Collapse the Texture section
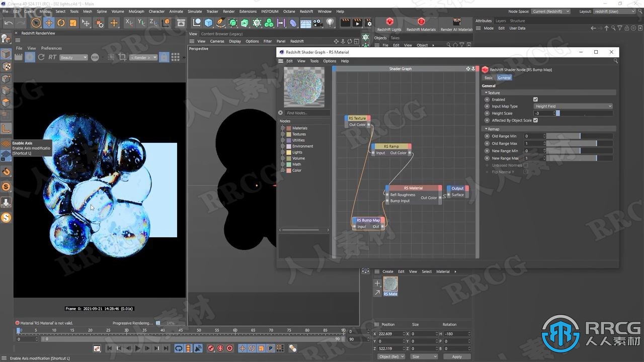This screenshot has width=644, height=362. 486,93
